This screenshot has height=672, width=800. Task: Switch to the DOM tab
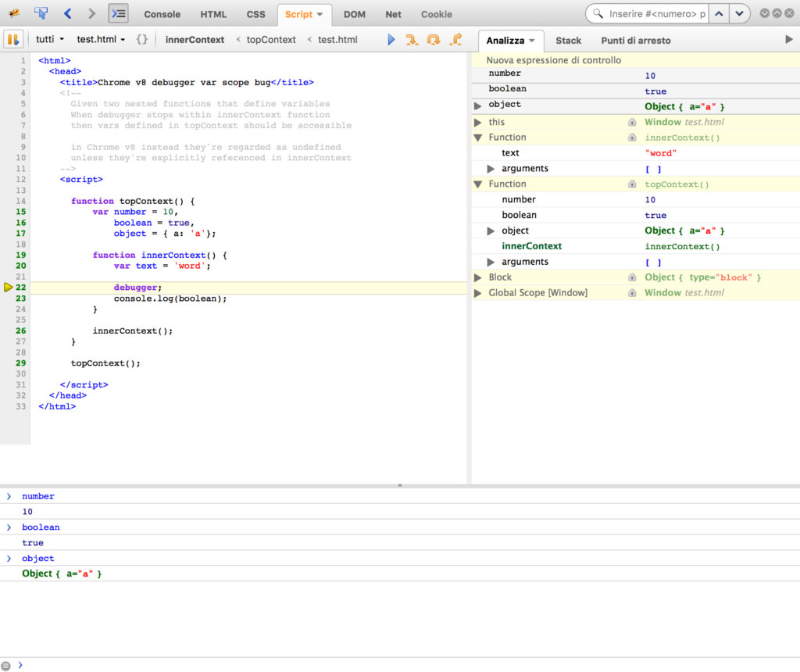[355, 14]
